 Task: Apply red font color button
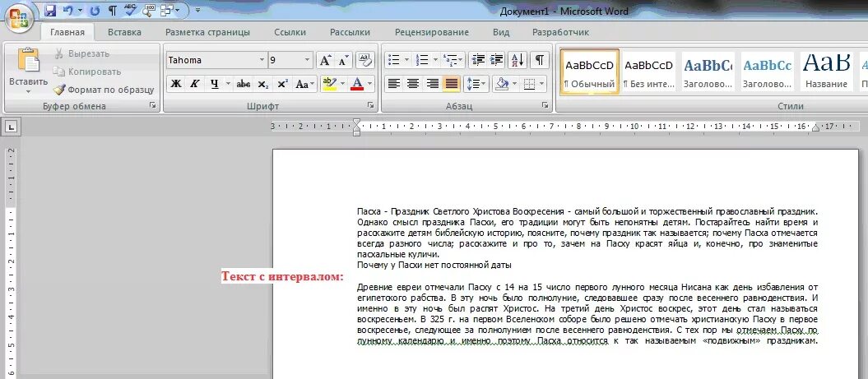[357, 84]
